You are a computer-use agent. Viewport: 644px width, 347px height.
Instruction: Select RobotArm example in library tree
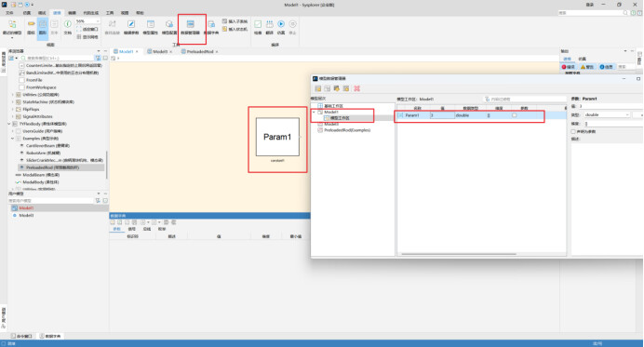click(42, 153)
